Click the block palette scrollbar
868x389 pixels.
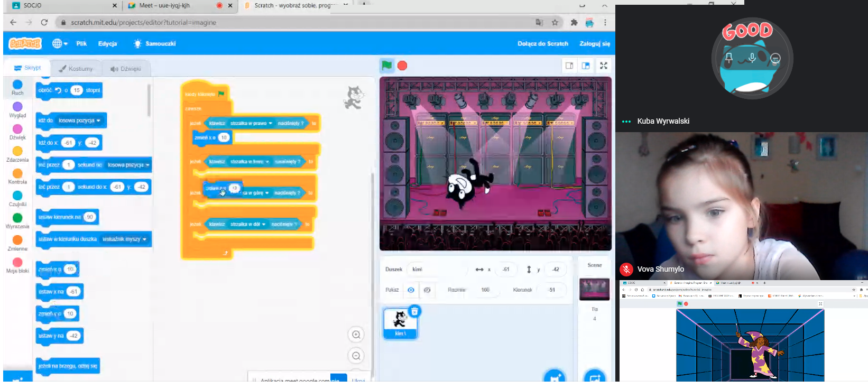[149, 100]
